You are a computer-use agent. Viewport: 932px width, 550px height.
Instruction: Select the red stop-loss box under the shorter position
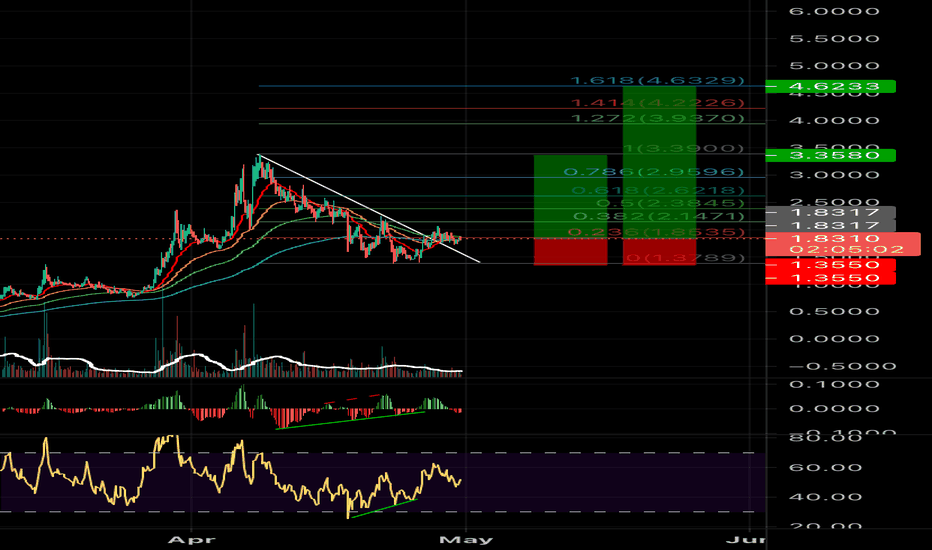click(571, 252)
